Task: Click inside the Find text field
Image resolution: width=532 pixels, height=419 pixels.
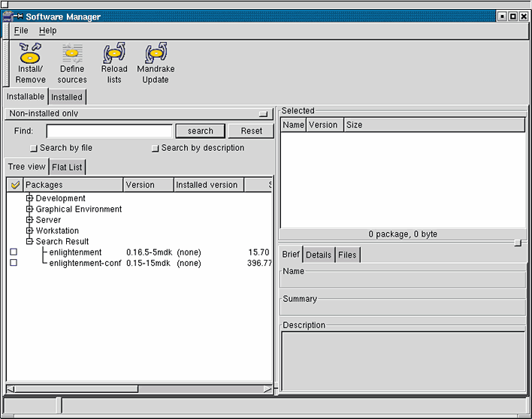Action: pyautogui.click(x=109, y=131)
